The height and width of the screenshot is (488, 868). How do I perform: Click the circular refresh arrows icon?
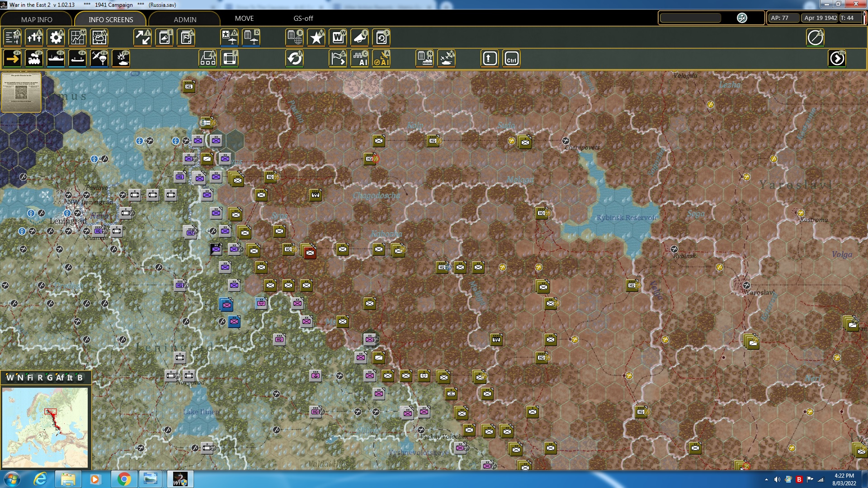(294, 59)
